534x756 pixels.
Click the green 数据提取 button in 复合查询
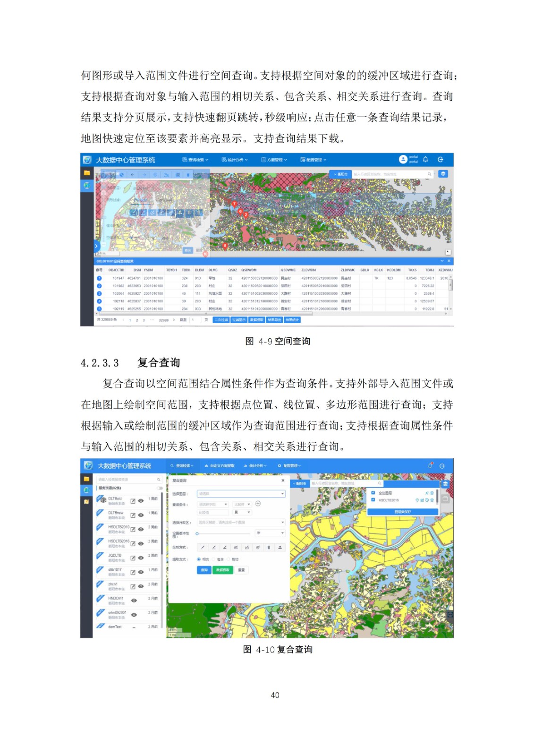222,570
